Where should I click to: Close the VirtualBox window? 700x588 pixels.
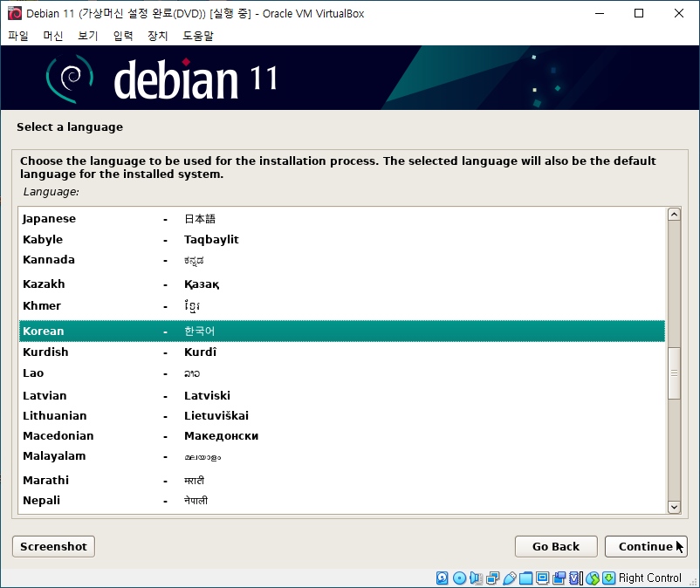click(x=678, y=13)
